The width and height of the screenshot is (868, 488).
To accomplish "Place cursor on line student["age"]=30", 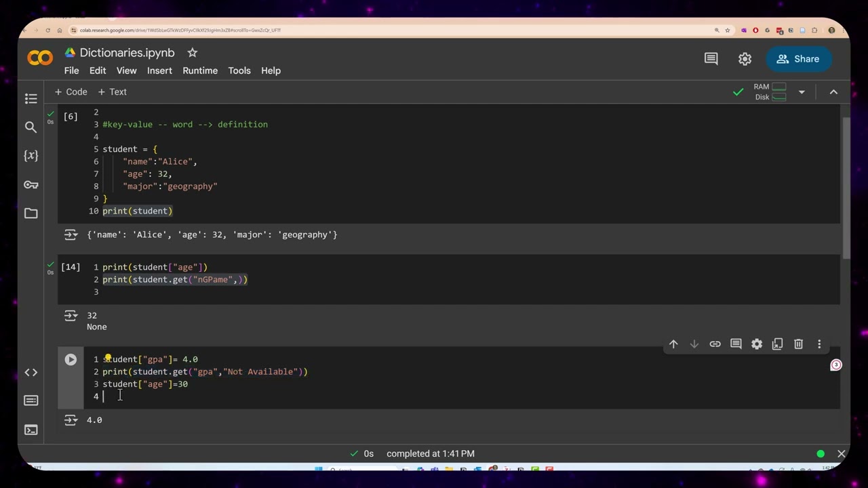I will pyautogui.click(x=145, y=384).
